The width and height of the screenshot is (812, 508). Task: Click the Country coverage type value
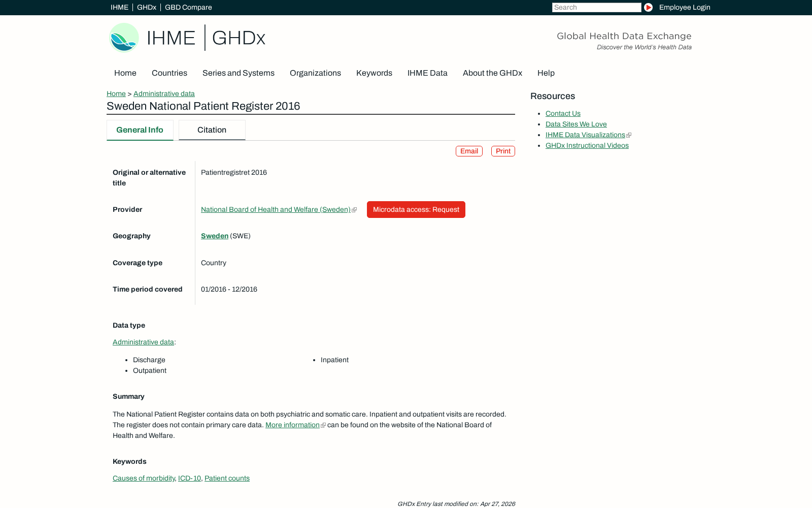(214, 263)
